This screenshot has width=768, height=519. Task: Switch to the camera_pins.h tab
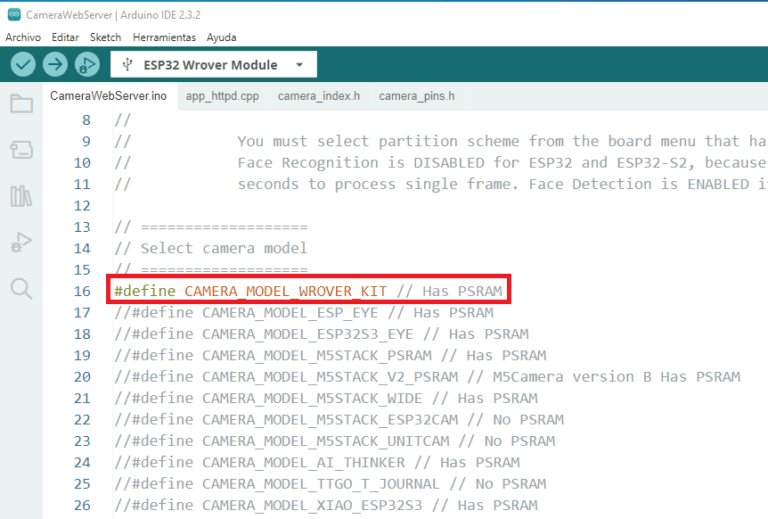click(416, 96)
